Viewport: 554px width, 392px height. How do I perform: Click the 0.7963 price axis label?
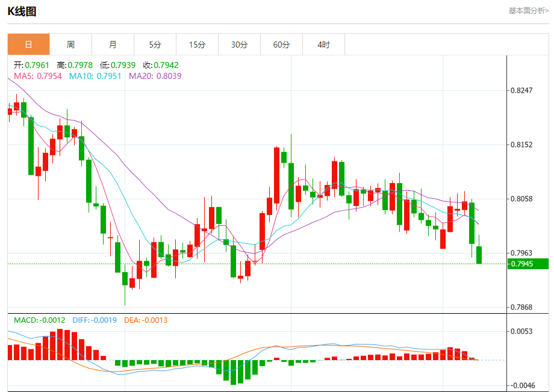pos(521,253)
